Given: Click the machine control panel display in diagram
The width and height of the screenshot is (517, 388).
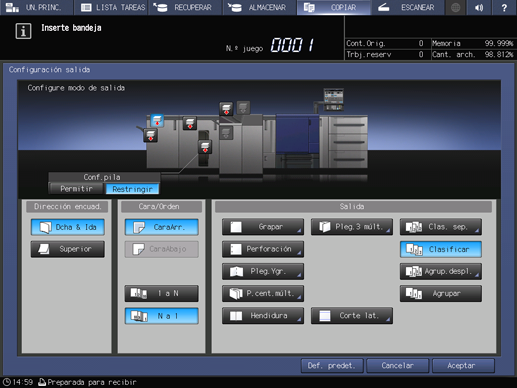Looking at the screenshot, I should (334, 99).
